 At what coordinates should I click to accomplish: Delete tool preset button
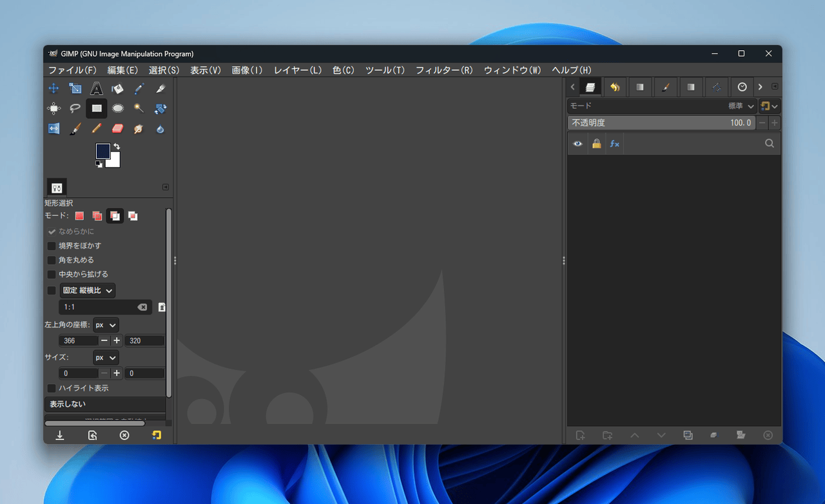click(124, 435)
